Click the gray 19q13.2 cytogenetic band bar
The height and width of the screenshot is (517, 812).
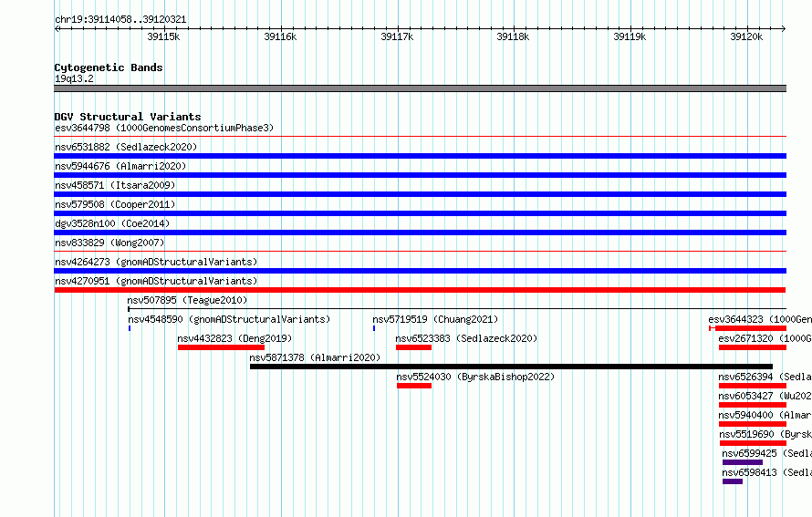click(420, 88)
